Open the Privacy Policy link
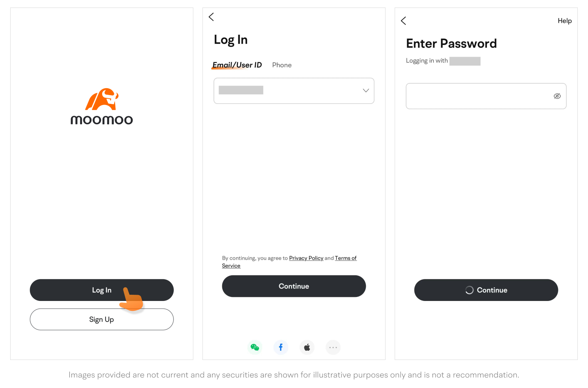Image resolution: width=588 pixels, height=388 pixels. pos(306,258)
